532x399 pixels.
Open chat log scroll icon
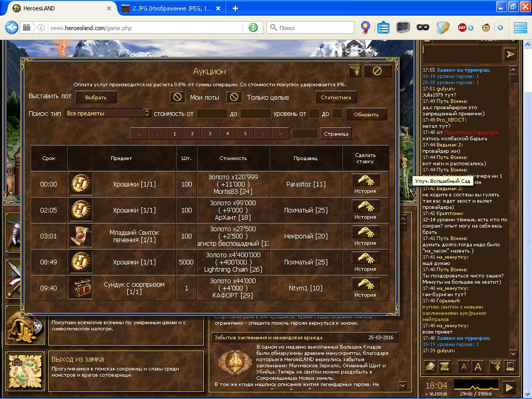click(444, 366)
